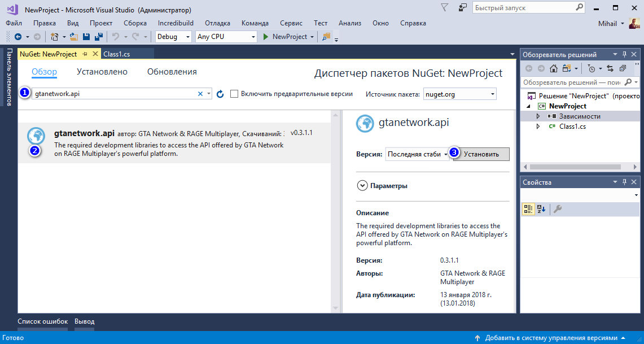Screen dimensions: 644x344
Task: Switch to the Class1.cs tab
Action: [117, 54]
